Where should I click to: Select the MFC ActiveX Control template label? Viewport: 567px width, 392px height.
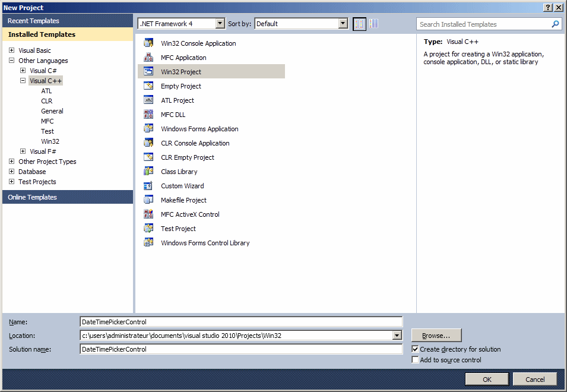pos(190,214)
